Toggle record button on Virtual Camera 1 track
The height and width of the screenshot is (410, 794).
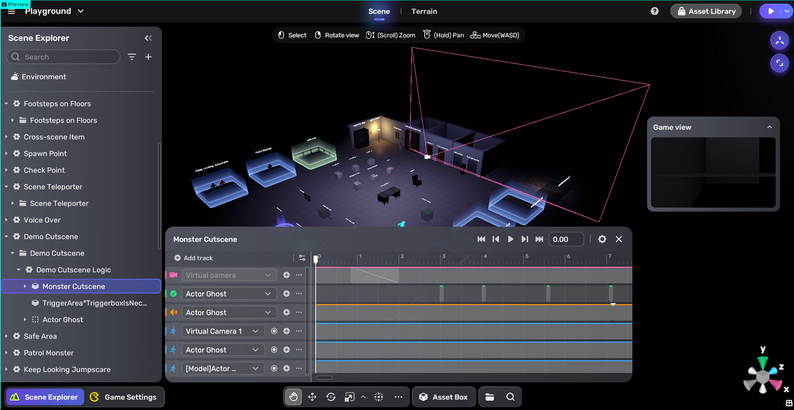click(x=274, y=331)
